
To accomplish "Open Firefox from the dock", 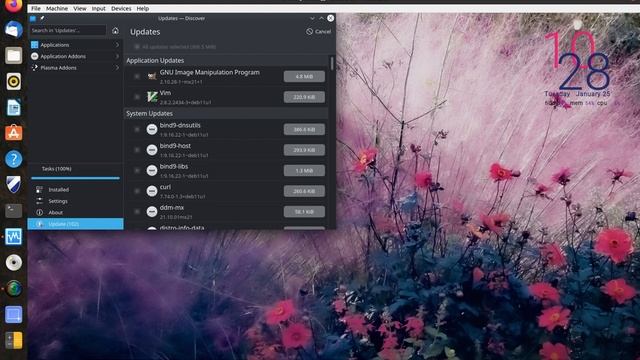I will click(13, 6).
